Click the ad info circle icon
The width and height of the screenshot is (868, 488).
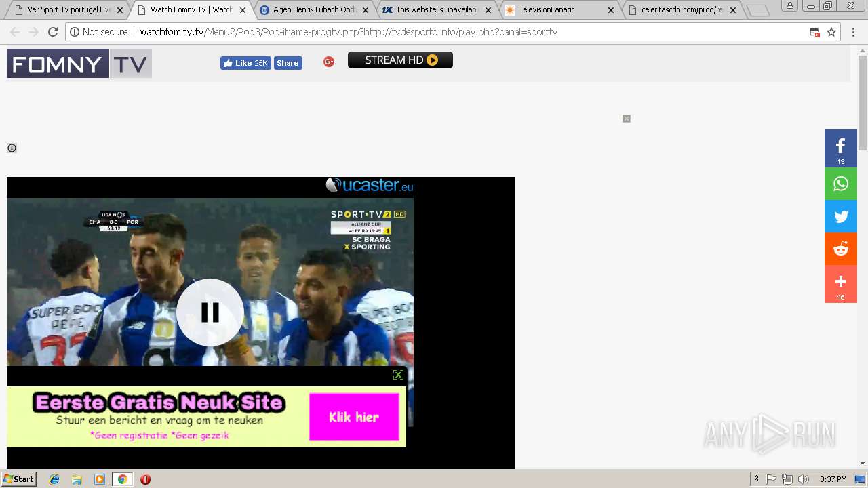point(12,148)
